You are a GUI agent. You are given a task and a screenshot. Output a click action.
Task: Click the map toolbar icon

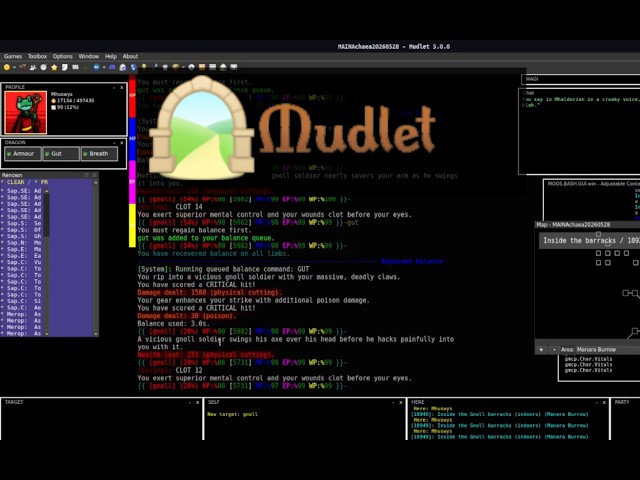click(122, 67)
